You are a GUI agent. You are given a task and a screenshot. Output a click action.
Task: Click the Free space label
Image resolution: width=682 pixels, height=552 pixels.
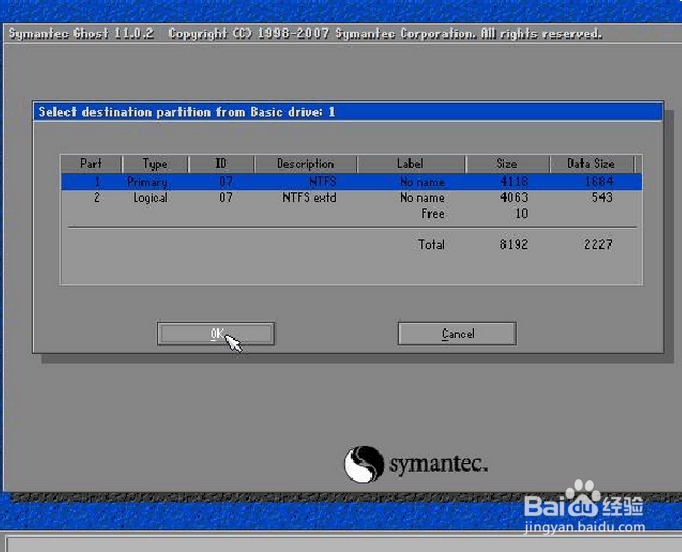(x=433, y=214)
